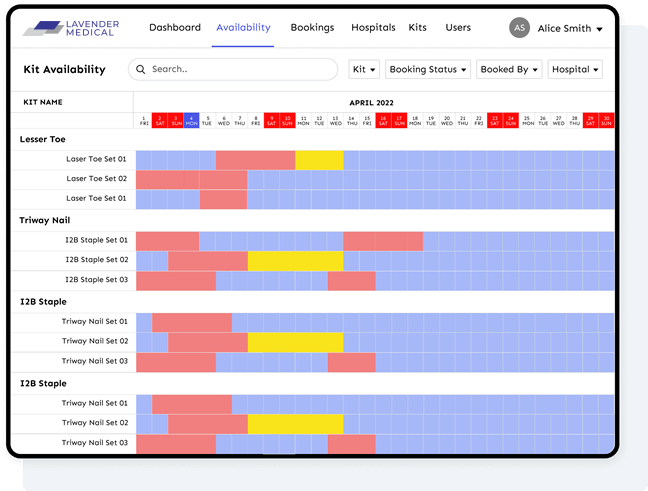Viewport: 648px width, 491px height.
Task: Expand the Kit filter dropdown
Action: [x=364, y=70]
